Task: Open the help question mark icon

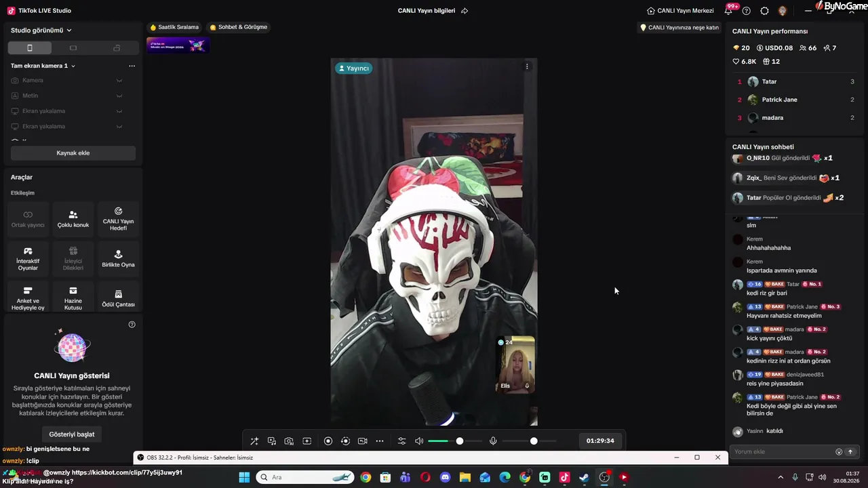Action: [x=747, y=11]
